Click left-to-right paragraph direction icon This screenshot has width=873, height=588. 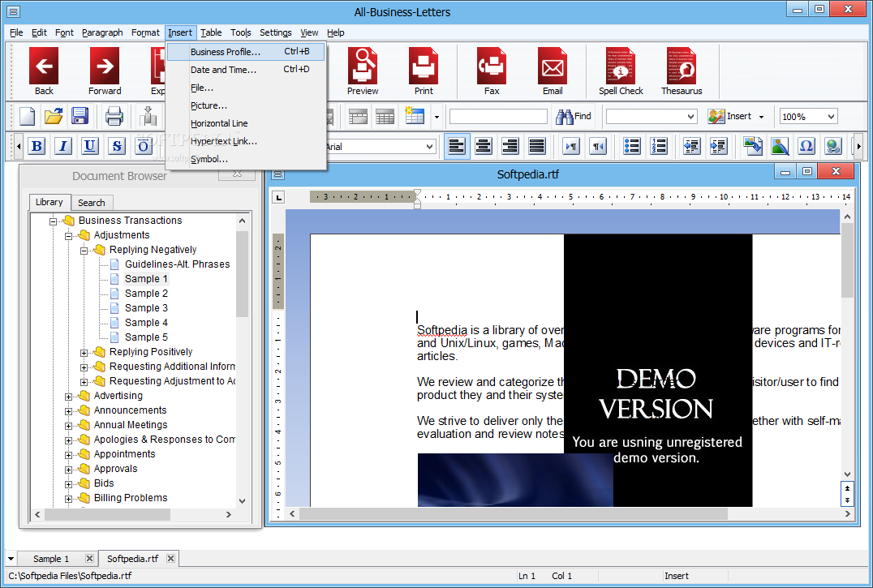click(571, 146)
